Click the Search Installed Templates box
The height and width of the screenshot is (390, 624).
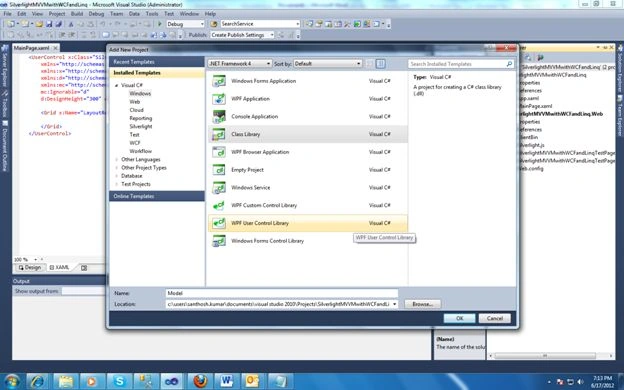tap(457, 64)
